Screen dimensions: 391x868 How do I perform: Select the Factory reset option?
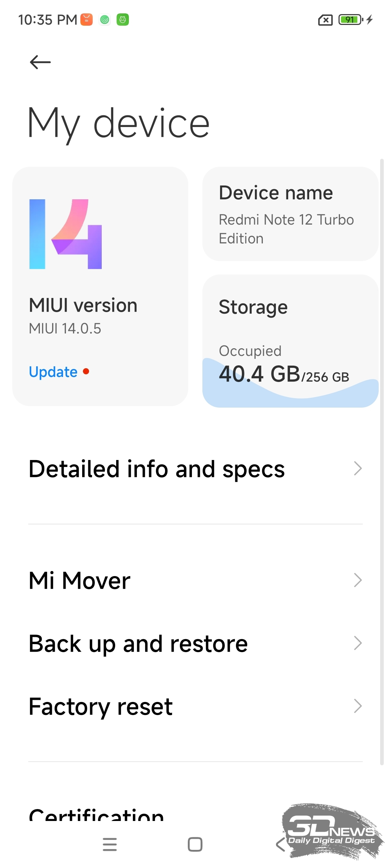[x=195, y=706]
